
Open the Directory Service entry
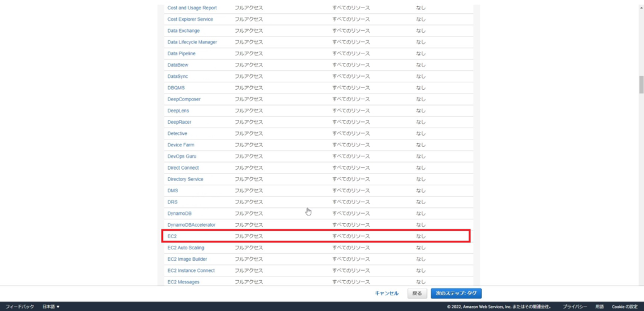click(x=185, y=179)
